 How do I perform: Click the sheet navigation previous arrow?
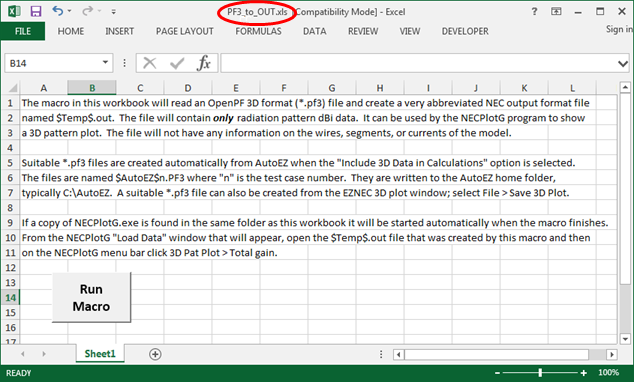[23, 354]
